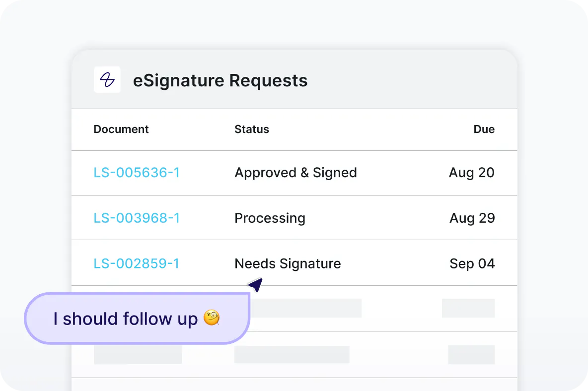Screen dimensions: 588x391
Task: Open document LS-005636-1
Action: tap(137, 173)
